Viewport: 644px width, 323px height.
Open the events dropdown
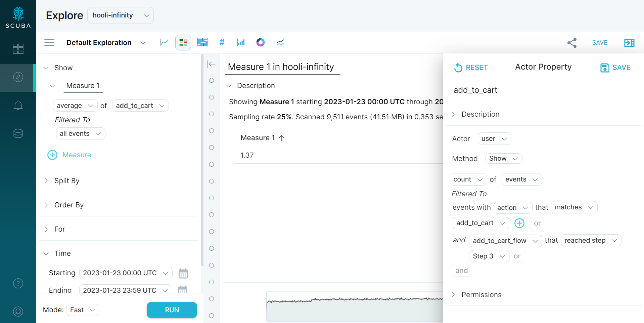(x=522, y=179)
